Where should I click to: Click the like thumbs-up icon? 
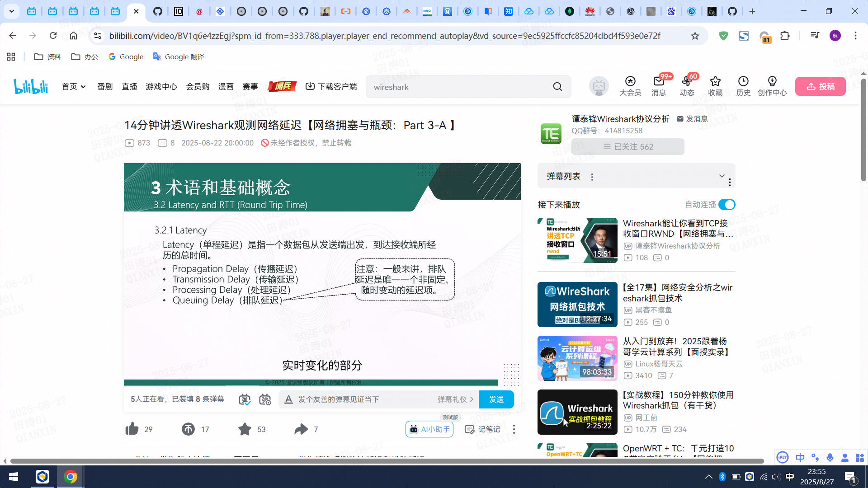[132, 429]
